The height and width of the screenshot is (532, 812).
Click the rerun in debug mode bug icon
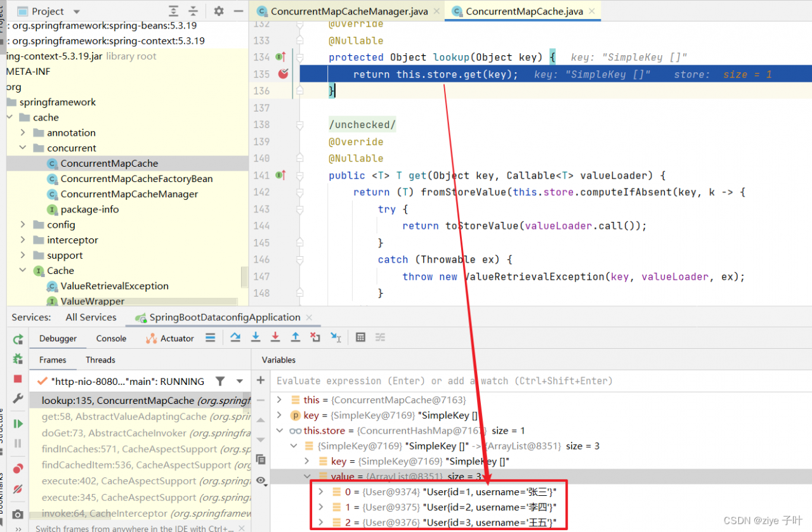click(18, 359)
